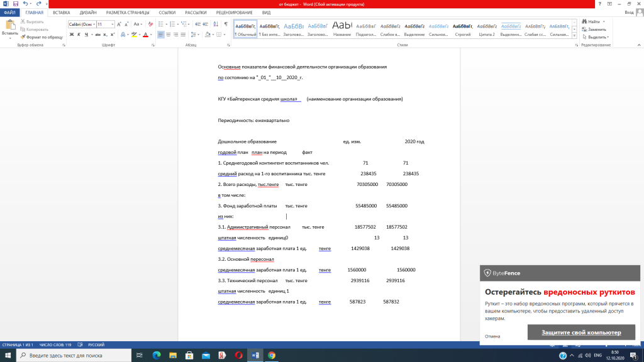Open the ВСТАВКА ribbon tab
The width and height of the screenshot is (644, 362).
point(61,13)
